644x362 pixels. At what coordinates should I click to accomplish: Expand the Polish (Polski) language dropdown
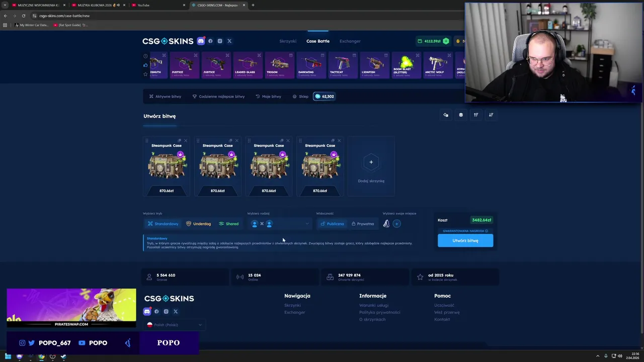point(175,325)
